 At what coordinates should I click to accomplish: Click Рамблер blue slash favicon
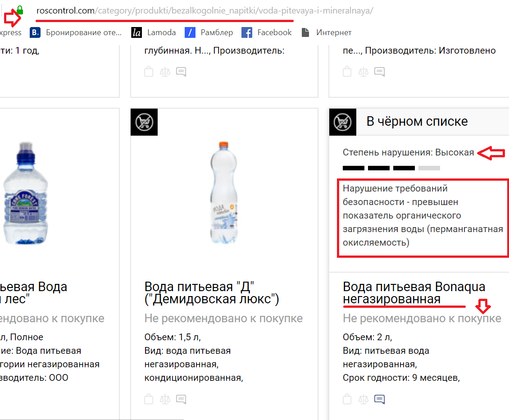click(x=190, y=32)
